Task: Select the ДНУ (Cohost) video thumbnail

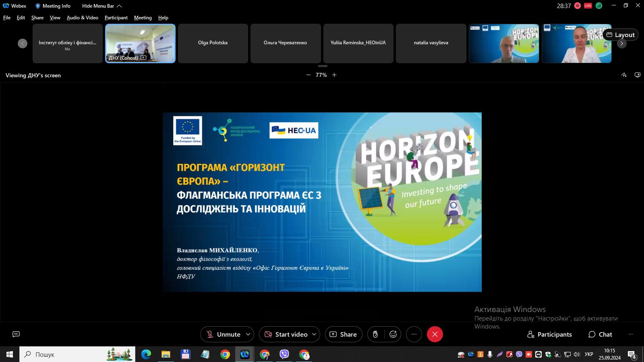Action: point(140,43)
